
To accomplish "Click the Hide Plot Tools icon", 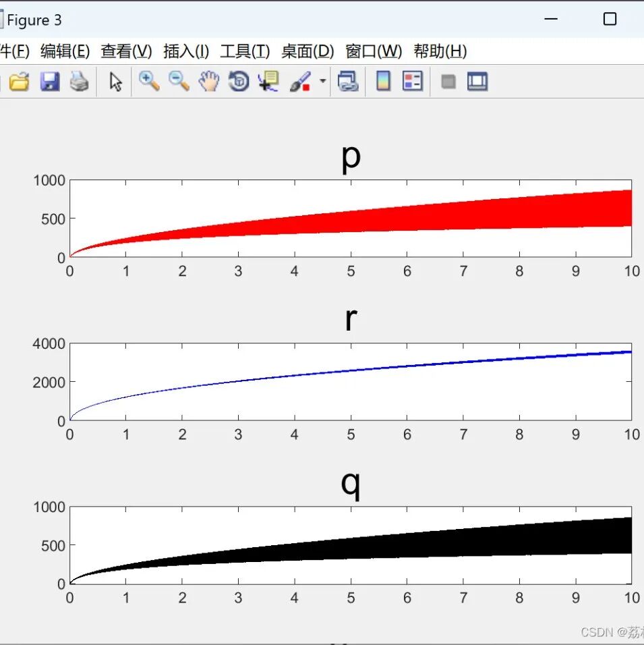I will tap(448, 82).
